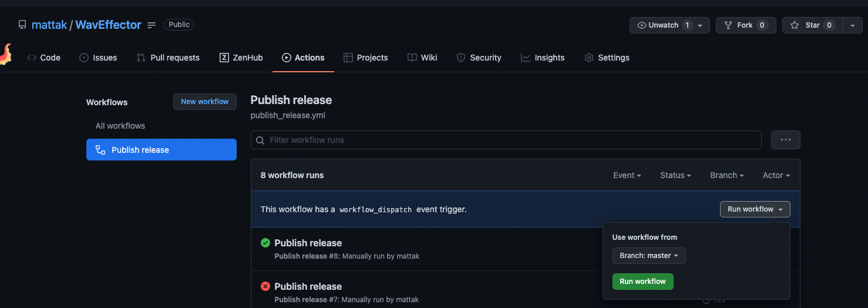Click the Unwatch count badge 1
The width and height of the screenshot is (868, 308).
pyautogui.click(x=687, y=25)
